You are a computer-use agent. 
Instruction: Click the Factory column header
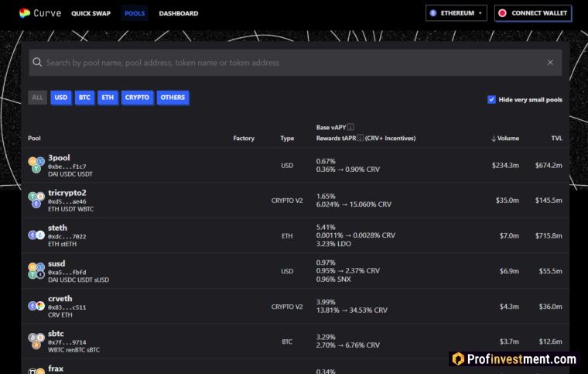[244, 139]
